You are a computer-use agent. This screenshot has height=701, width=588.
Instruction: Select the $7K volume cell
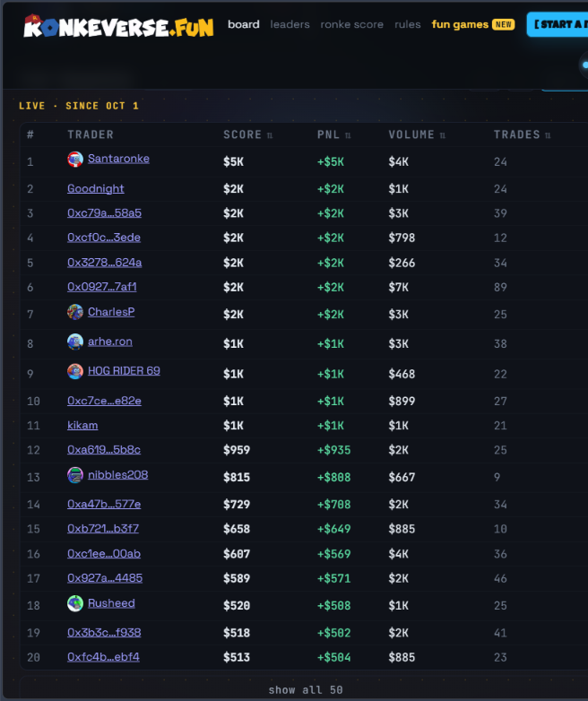pos(398,287)
